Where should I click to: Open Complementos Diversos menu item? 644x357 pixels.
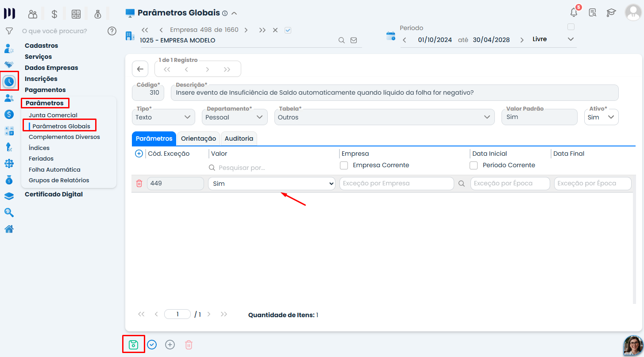click(64, 137)
